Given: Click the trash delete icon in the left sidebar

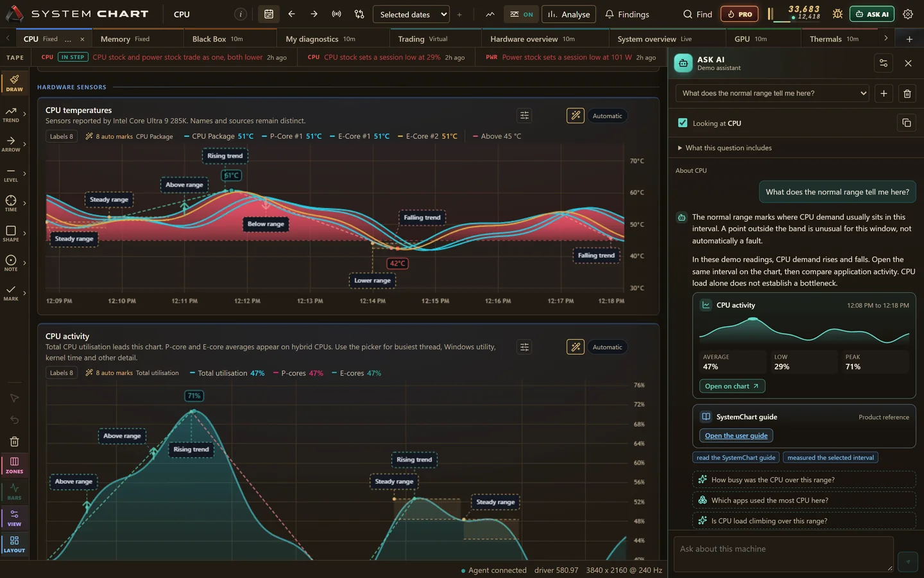Looking at the screenshot, I should 14,442.
